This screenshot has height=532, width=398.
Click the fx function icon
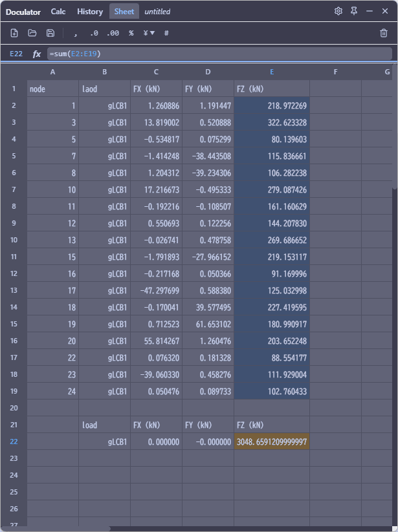[x=37, y=54]
